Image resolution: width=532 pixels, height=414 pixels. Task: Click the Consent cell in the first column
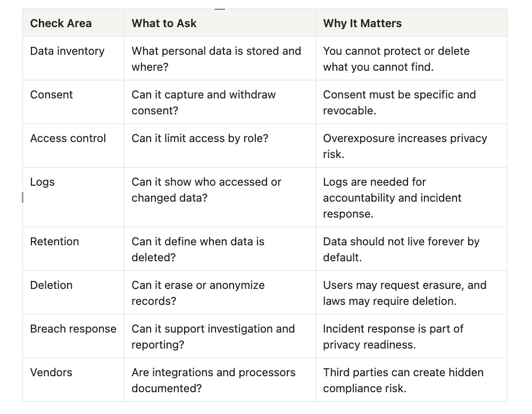pyautogui.click(x=73, y=102)
